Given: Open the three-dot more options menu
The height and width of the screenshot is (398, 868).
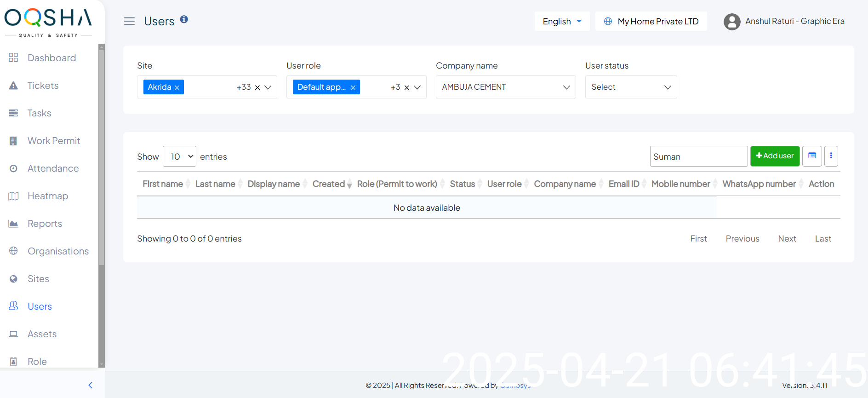Looking at the screenshot, I should 831,156.
